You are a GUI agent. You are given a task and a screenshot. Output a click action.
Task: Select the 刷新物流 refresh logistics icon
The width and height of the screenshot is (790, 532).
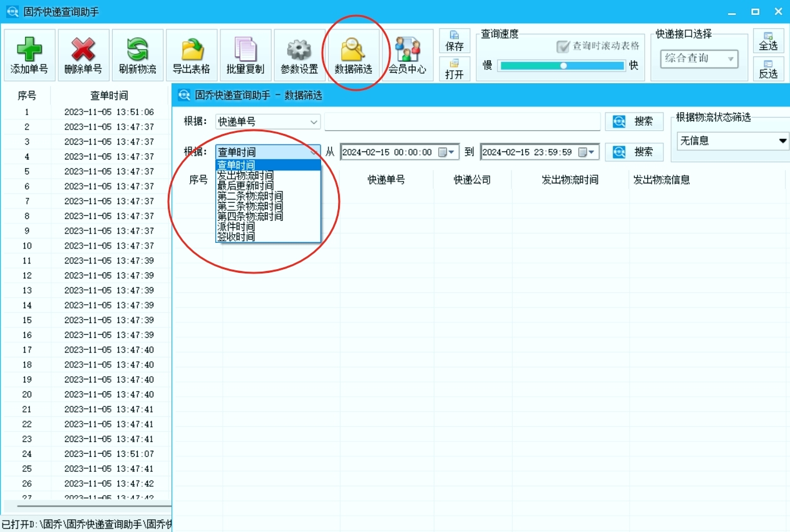[x=137, y=54]
